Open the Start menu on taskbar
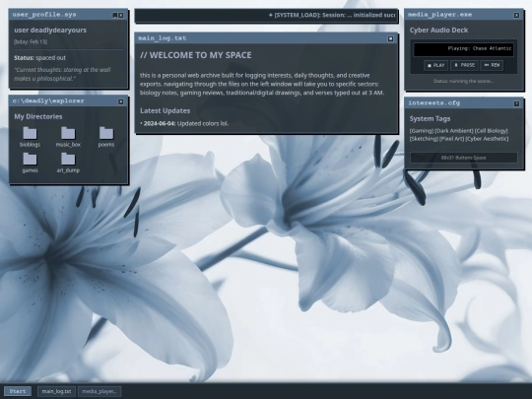 (x=18, y=391)
